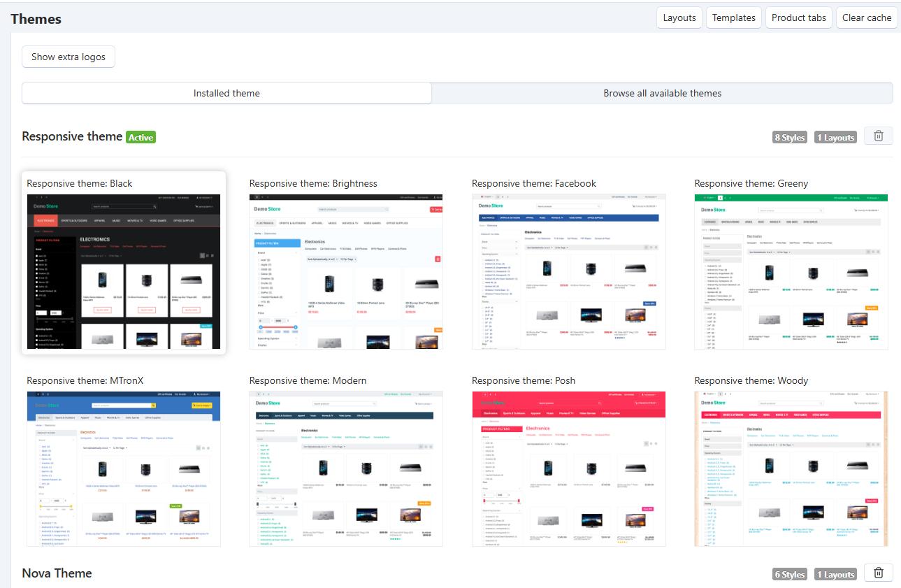The width and height of the screenshot is (901, 588).
Task: Click the Product tabs button
Action: pos(799,17)
